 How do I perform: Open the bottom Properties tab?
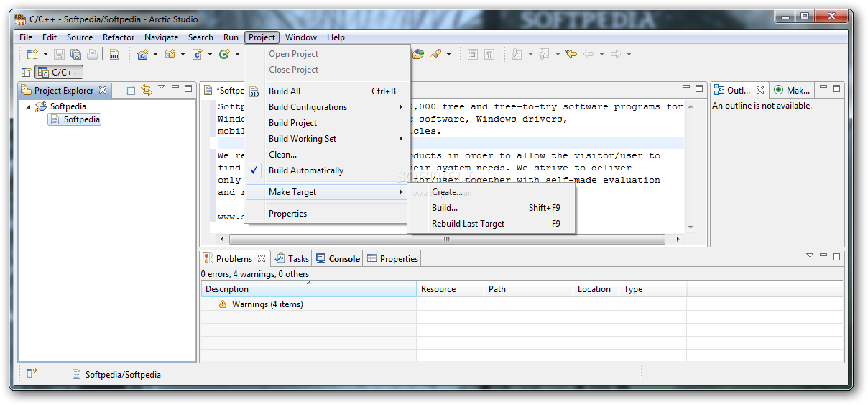click(392, 258)
